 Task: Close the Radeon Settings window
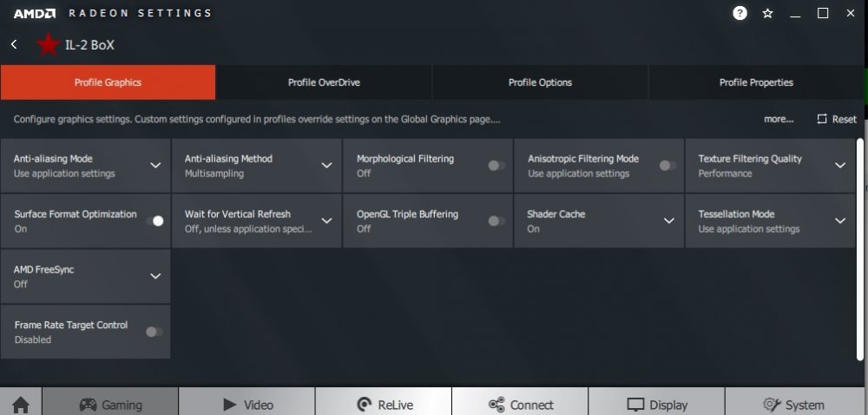point(851,13)
